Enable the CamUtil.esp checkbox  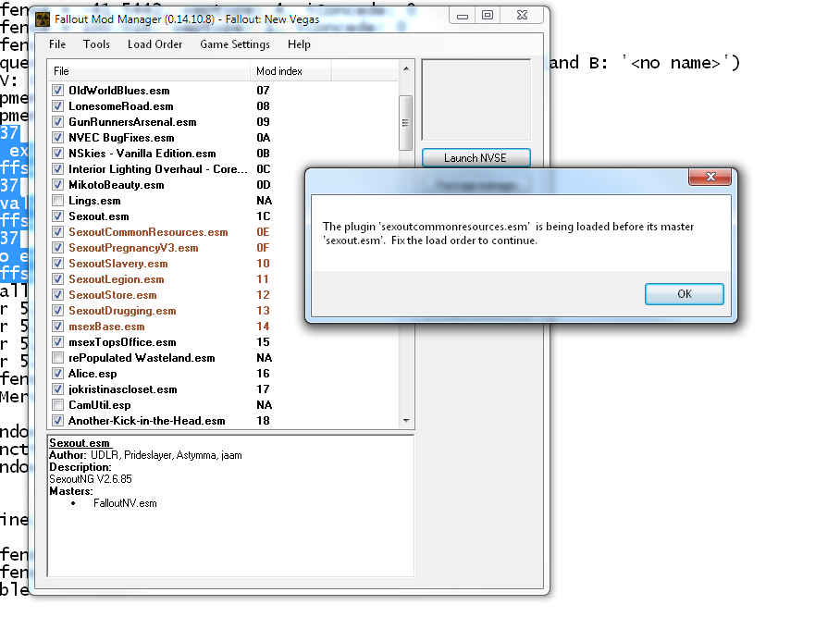(58, 405)
